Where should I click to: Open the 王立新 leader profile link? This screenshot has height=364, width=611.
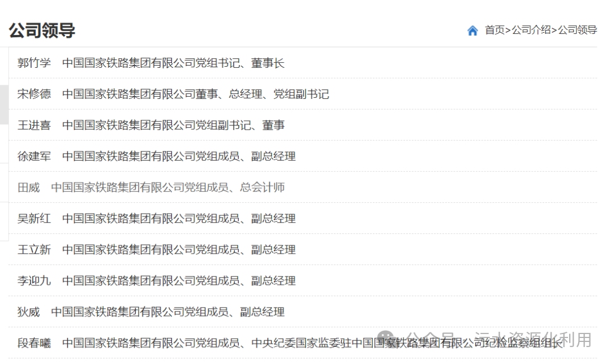coord(156,250)
